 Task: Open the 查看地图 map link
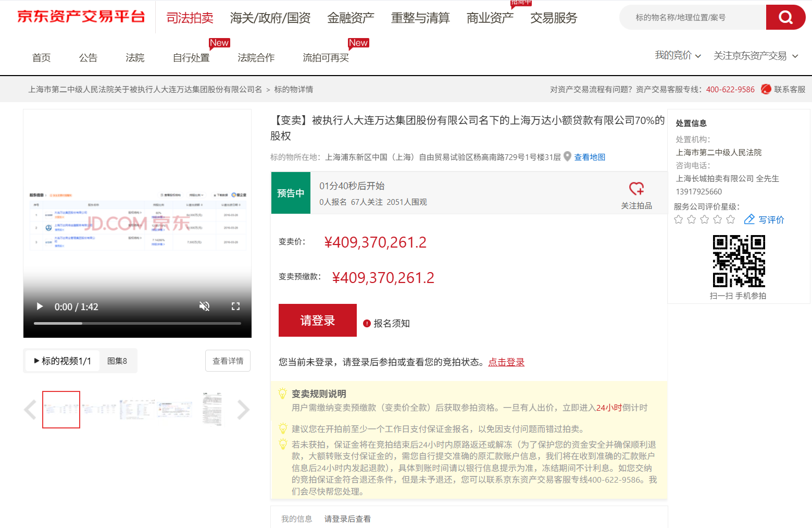point(590,157)
